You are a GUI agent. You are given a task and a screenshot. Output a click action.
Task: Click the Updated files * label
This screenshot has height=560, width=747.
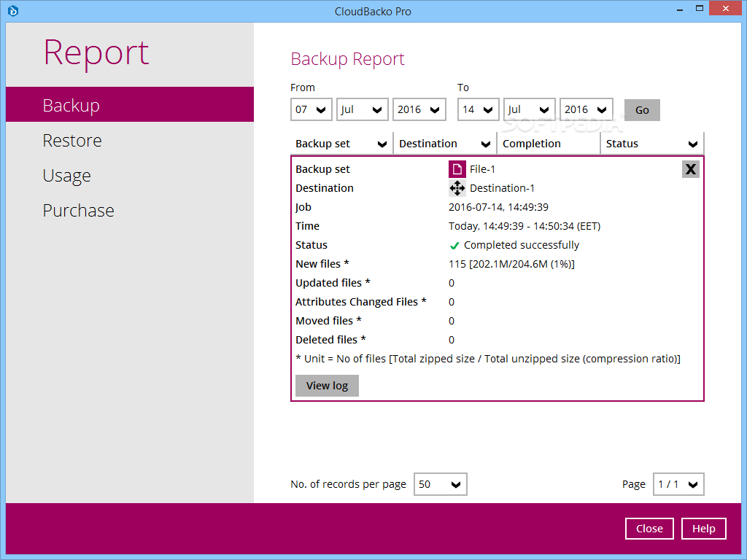(x=333, y=283)
